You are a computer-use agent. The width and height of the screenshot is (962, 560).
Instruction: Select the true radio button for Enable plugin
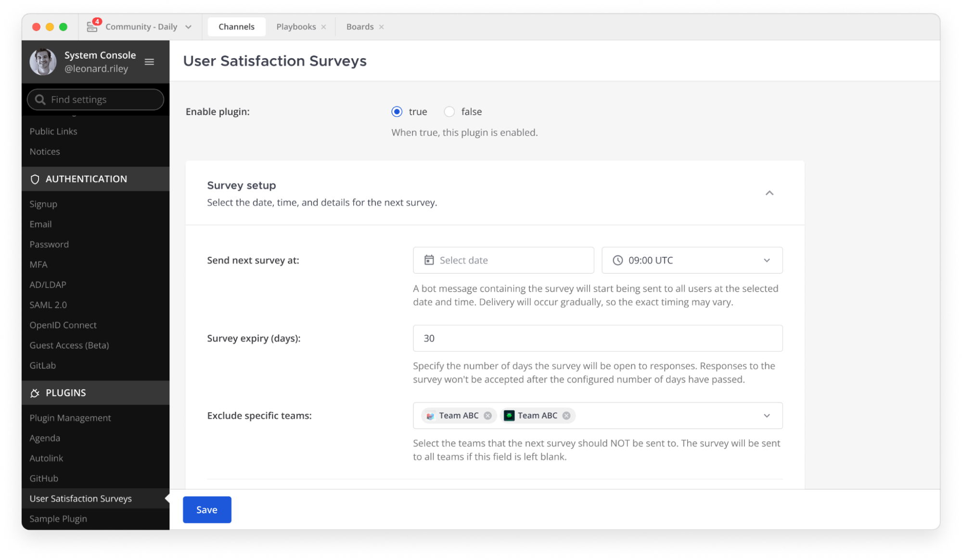click(398, 111)
